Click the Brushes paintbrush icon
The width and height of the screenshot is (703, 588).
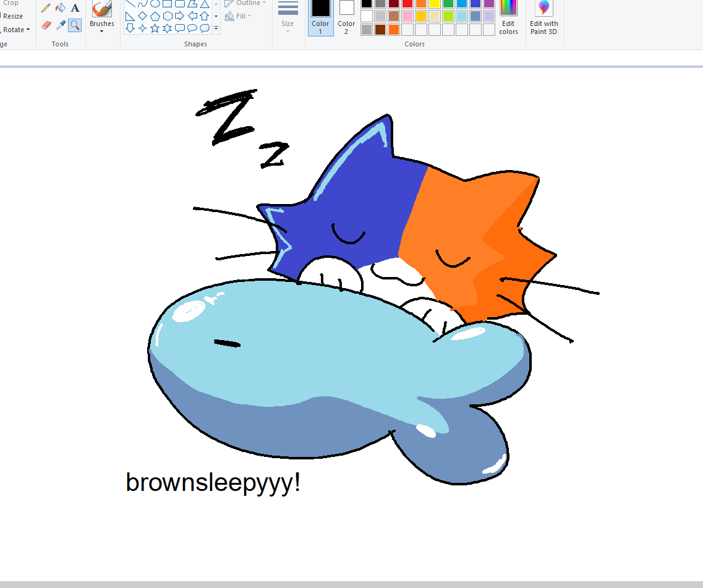point(102,9)
